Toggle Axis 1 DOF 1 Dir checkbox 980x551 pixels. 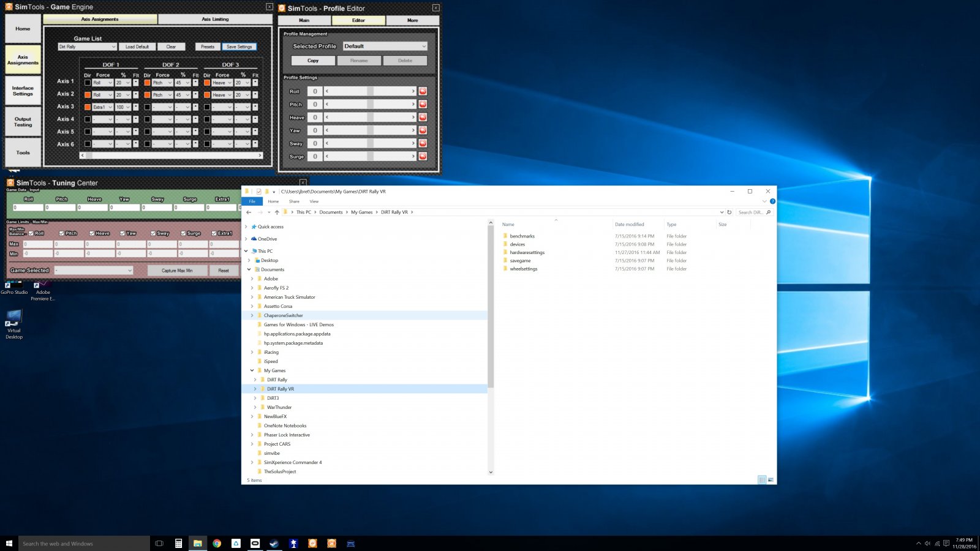click(x=88, y=83)
